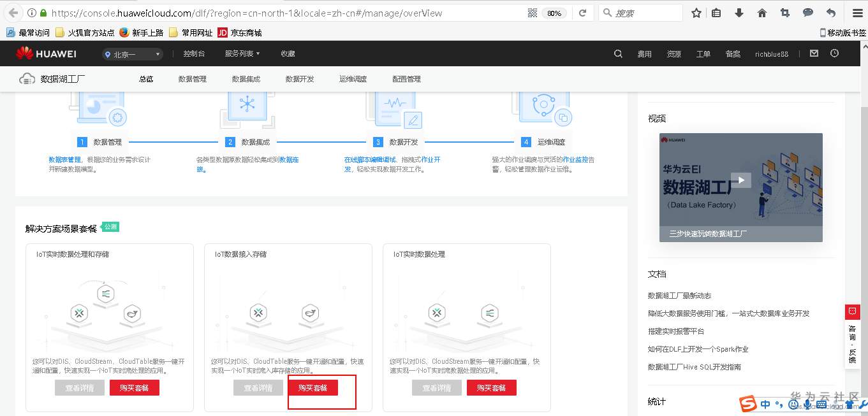
Task: Open the 服务列表 dropdown
Action: click(241, 54)
